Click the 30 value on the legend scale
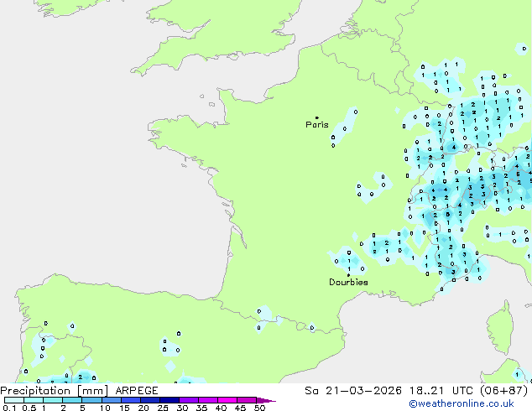This screenshot has height=411, width=532. pos(181,408)
